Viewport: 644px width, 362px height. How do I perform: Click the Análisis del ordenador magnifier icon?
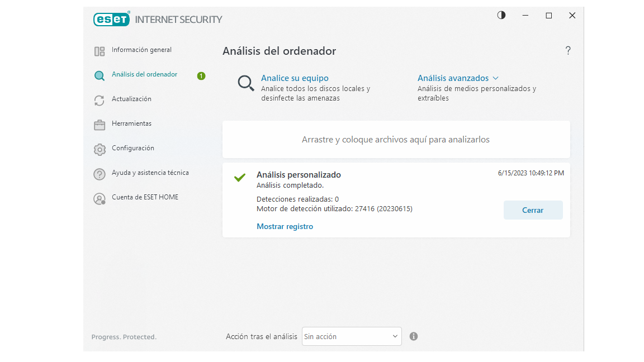point(100,76)
